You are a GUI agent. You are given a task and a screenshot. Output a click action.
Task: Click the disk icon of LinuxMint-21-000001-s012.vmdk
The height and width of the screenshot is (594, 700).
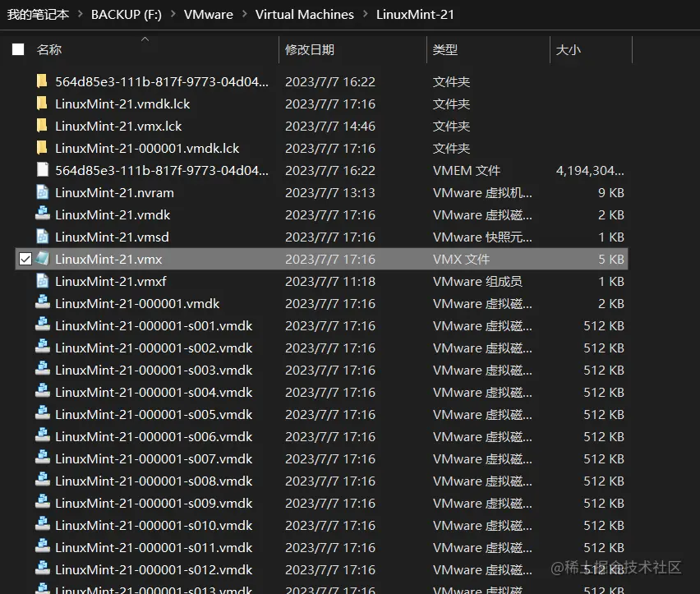[43, 569]
